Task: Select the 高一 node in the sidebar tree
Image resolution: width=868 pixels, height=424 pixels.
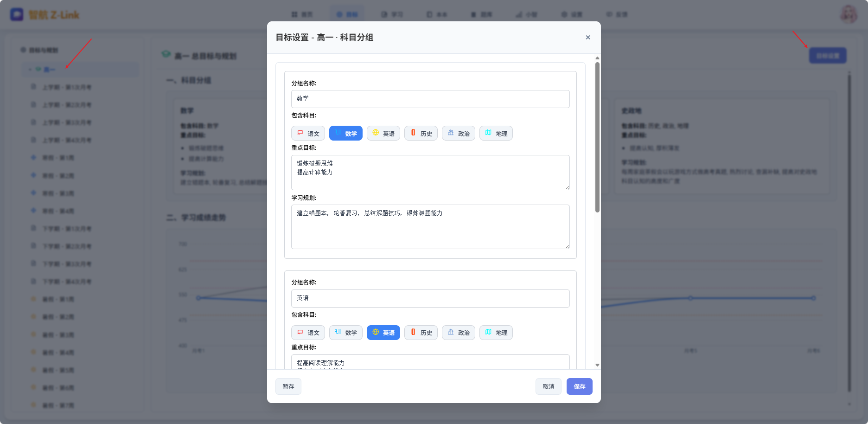Action: 80,70
